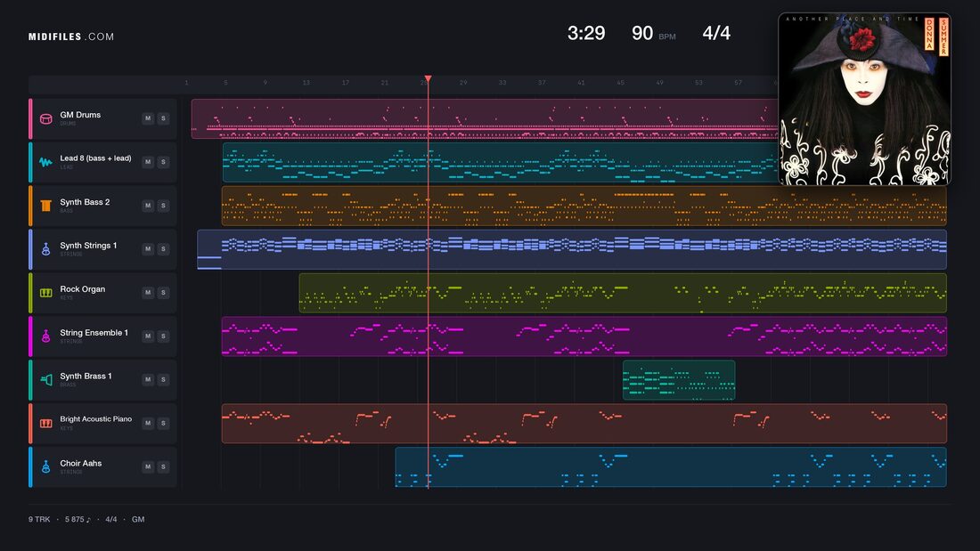
Task: Solo the String Ensemble 1 track
Action: click(163, 336)
